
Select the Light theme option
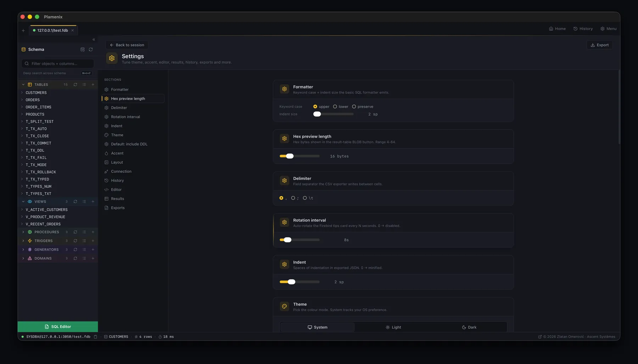[x=393, y=327]
